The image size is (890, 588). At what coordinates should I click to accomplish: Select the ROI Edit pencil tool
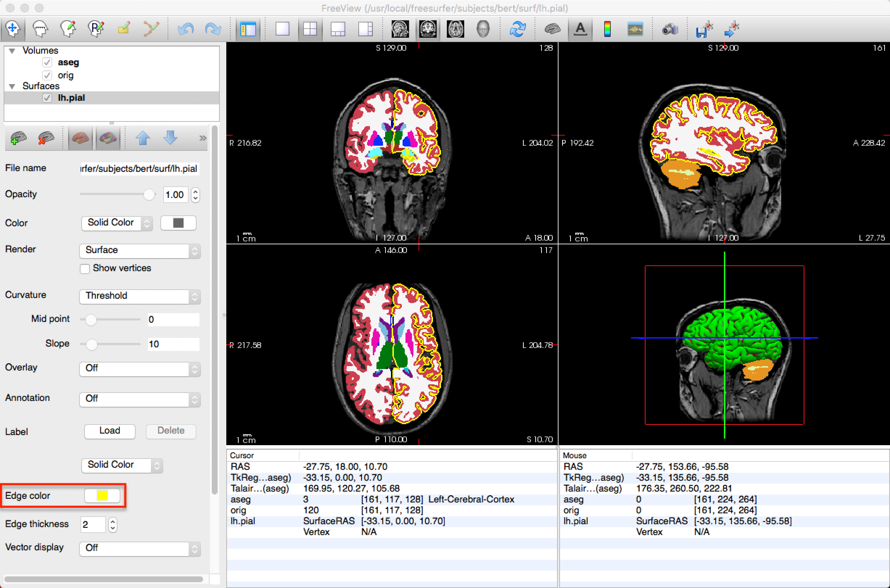point(123,29)
